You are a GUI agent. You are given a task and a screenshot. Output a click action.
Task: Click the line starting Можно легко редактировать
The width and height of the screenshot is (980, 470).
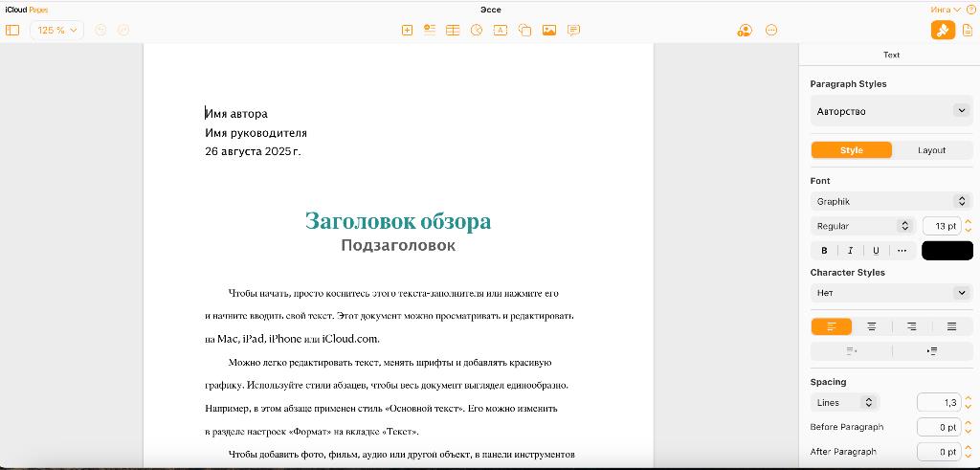390,363
